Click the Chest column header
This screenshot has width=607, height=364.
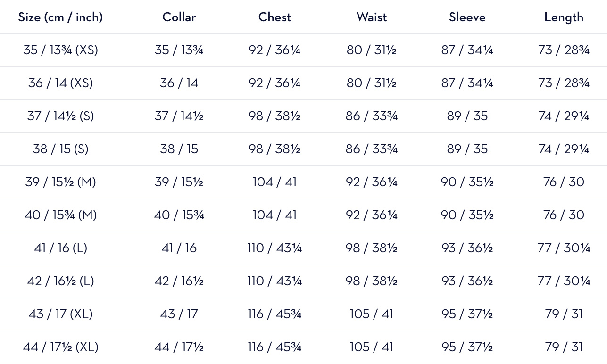[274, 17]
